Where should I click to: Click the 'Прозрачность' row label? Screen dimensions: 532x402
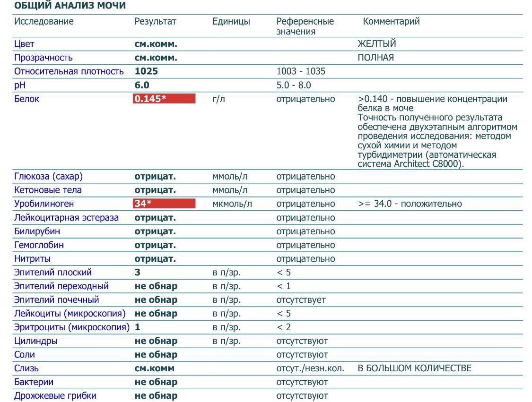pyautogui.click(x=43, y=58)
